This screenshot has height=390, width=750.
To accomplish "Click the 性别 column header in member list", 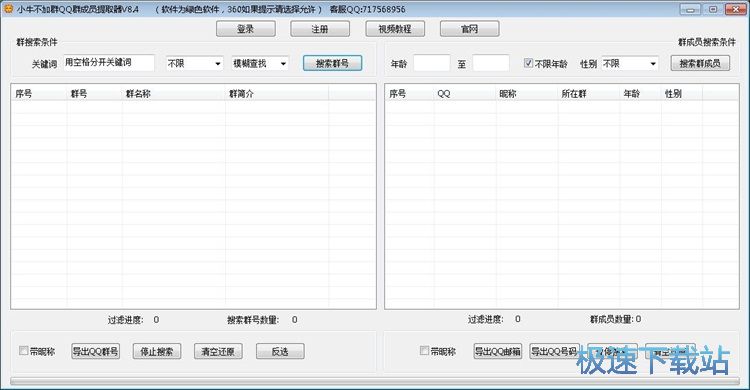I will pos(682,93).
